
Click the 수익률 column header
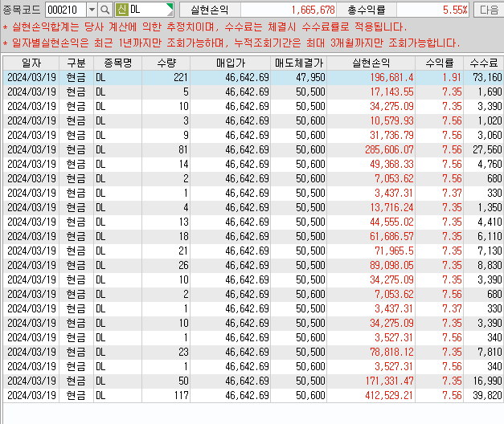(439, 63)
